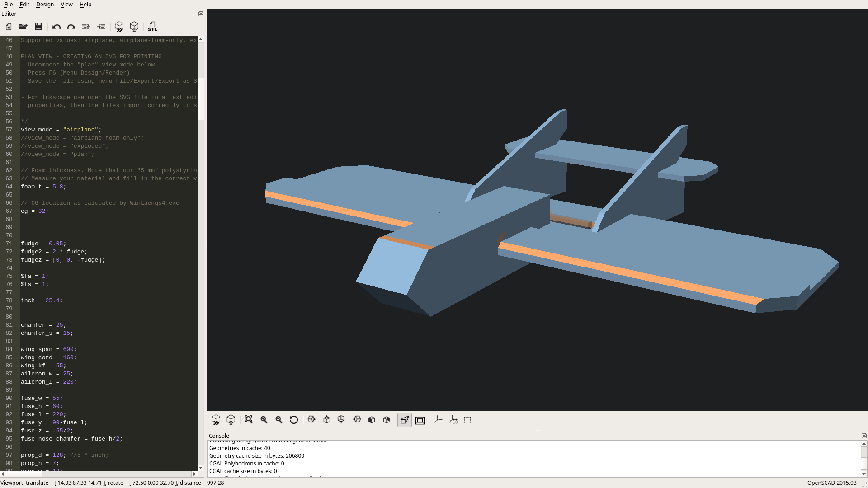Undo the last edit in the editor
868x488 pixels.
tap(57, 27)
